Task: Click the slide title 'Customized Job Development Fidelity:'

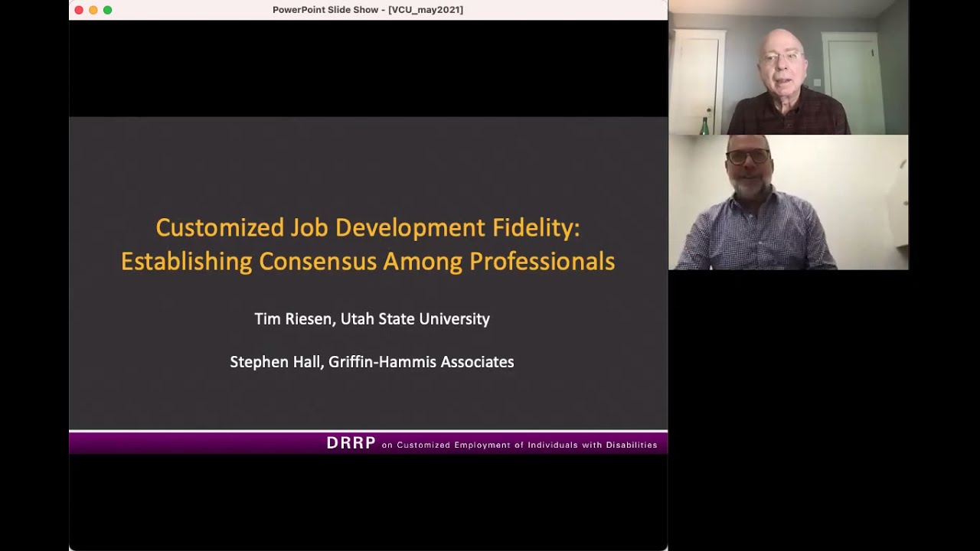Action: click(367, 227)
